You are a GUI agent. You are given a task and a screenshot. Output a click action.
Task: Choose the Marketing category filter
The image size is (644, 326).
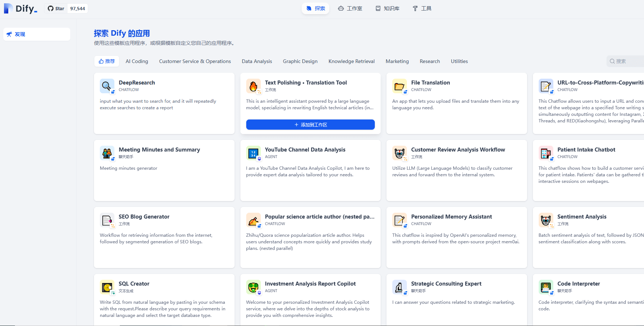[x=397, y=61]
